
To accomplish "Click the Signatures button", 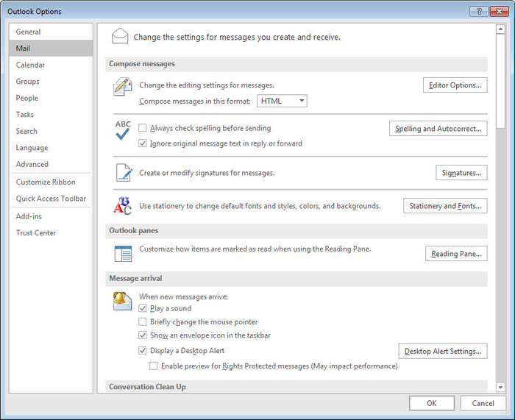I will (461, 172).
